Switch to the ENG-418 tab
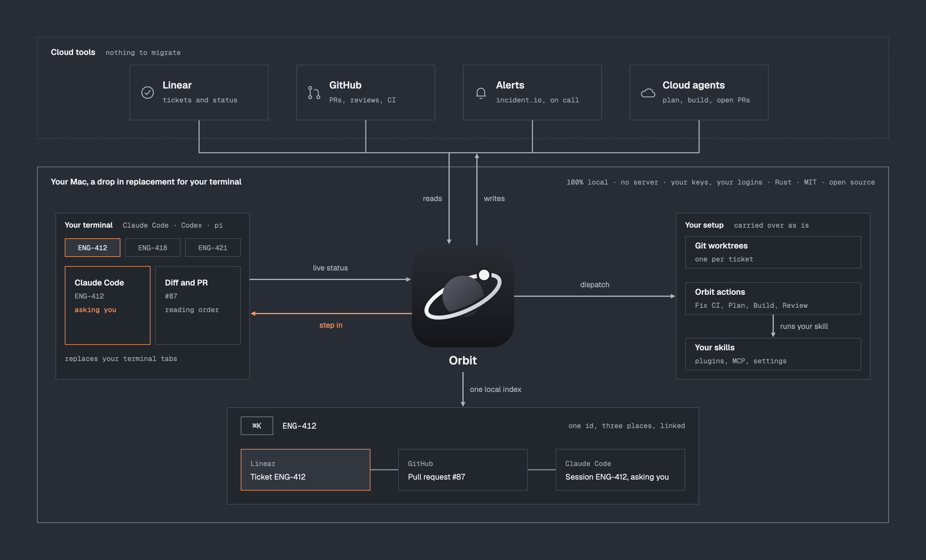 [x=153, y=248]
